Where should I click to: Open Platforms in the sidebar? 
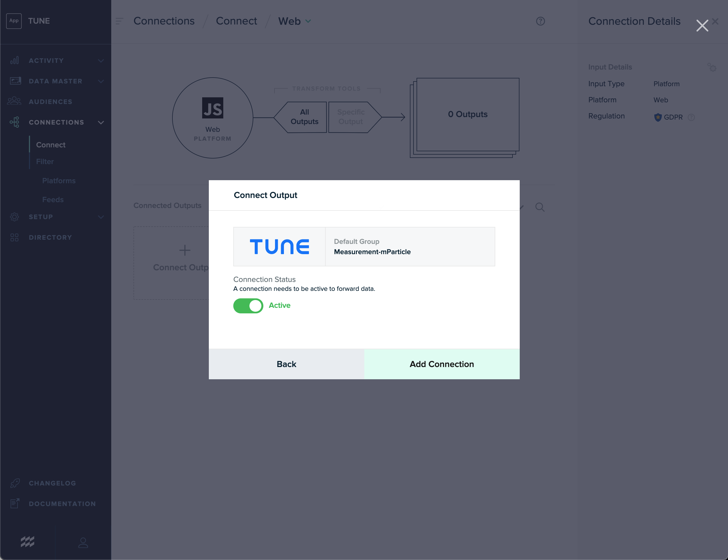point(59,181)
